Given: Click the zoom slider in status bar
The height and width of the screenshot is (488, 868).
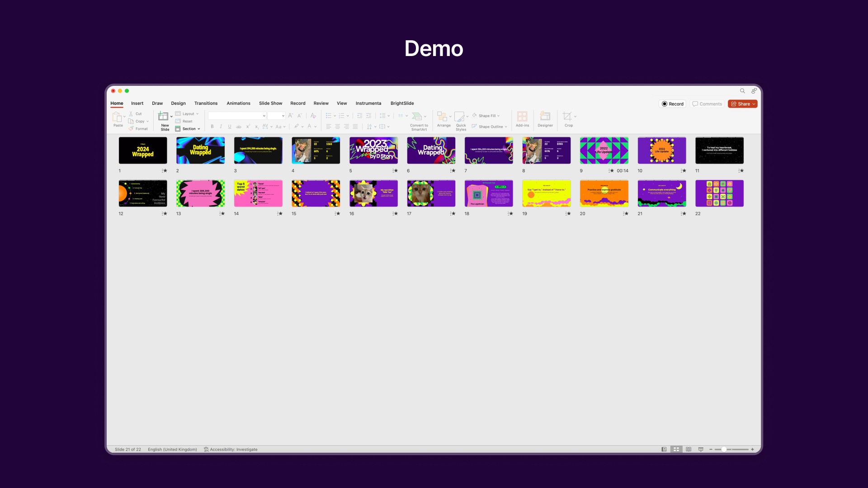Looking at the screenshot, I should tap(724, 450).
